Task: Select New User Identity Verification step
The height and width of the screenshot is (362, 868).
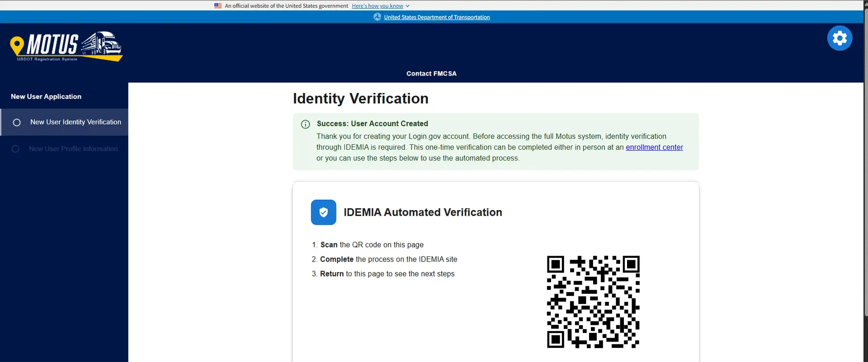Action: pyautogui.click(x=64, y=122)
